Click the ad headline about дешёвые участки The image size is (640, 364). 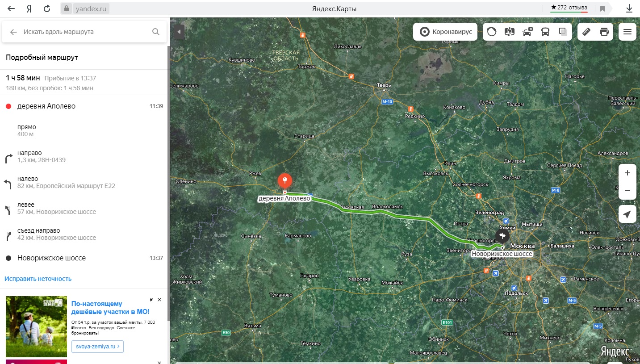point(110,308)
